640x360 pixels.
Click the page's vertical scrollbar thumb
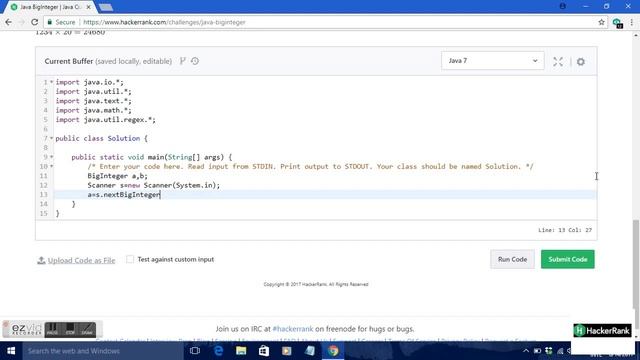636,263
